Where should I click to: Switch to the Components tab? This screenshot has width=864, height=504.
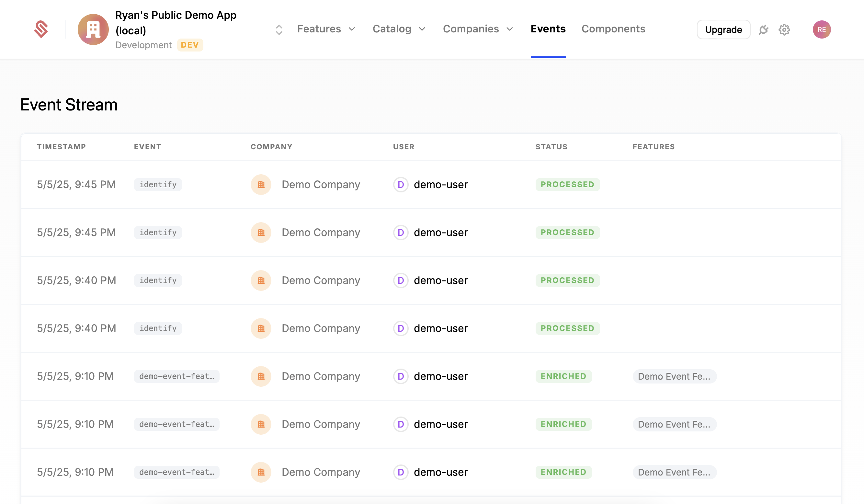(613, 29)
